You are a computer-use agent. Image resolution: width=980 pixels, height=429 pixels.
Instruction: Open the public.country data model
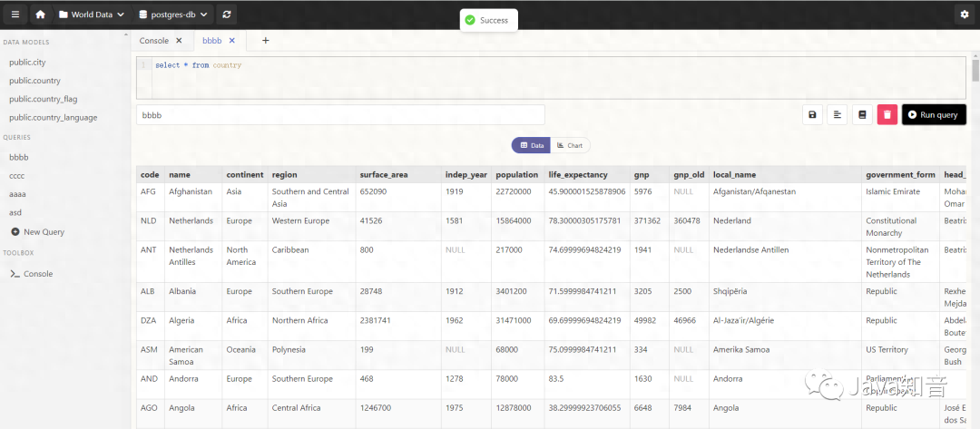point(34,81)
